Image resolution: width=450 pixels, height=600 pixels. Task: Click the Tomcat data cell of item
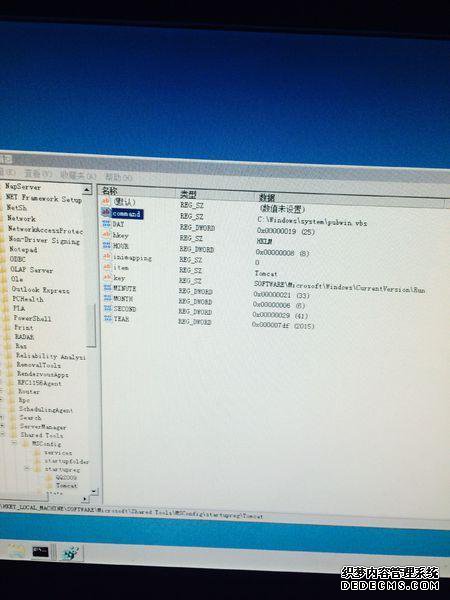[x=266, y=274]
